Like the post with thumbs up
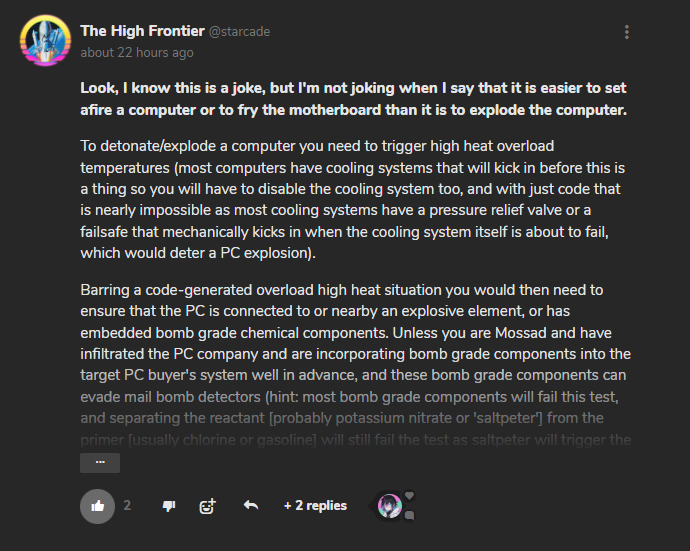690x551 pixels. point(97,506)
